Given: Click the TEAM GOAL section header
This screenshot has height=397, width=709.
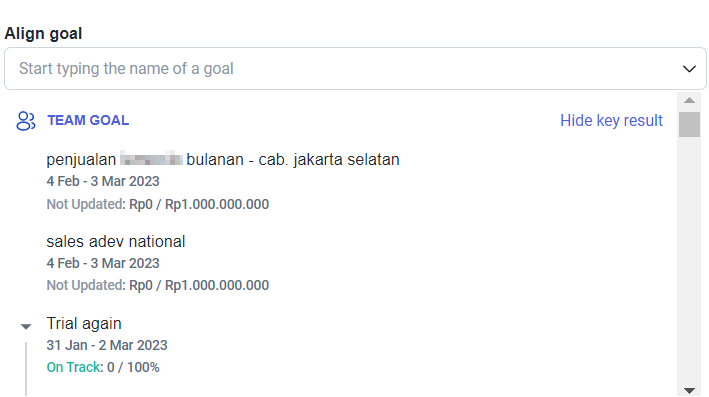Looking at the screenshot, I should pyautogui.click(x=88, y=120).
